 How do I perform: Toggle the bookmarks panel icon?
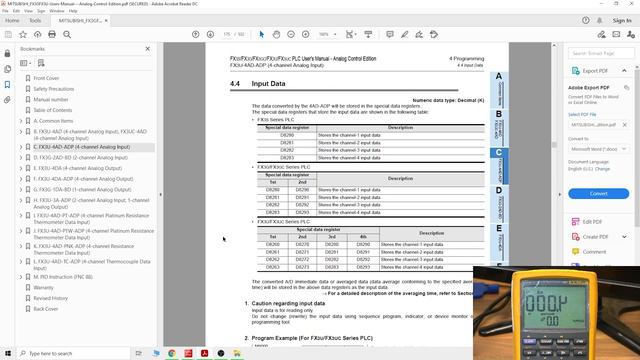tap(7, 84)
